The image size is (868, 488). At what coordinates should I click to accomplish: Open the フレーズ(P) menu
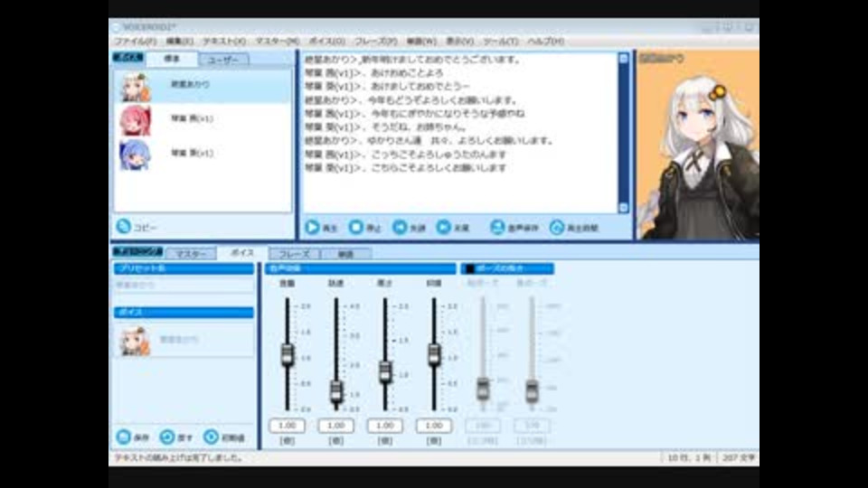(x=375, y=42)
